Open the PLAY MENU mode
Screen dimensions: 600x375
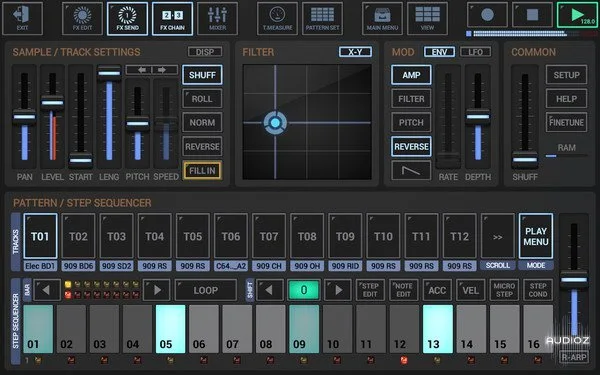(536, 236)
